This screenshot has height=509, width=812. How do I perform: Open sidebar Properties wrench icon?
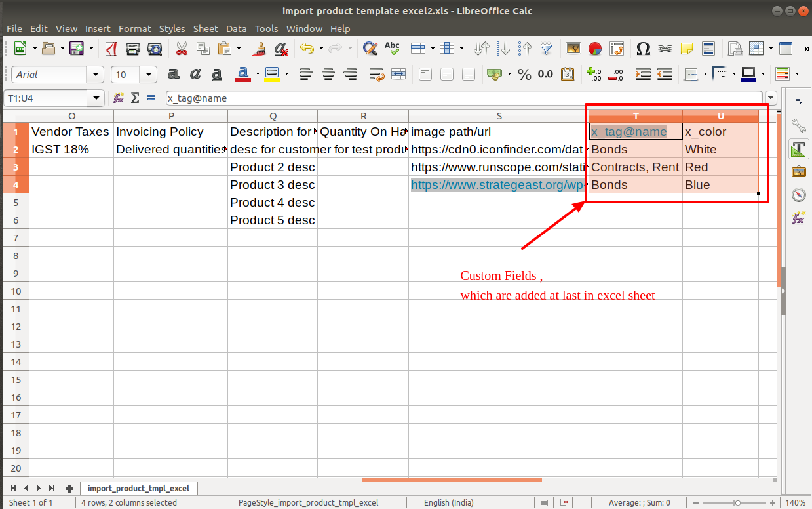point(799,125)
